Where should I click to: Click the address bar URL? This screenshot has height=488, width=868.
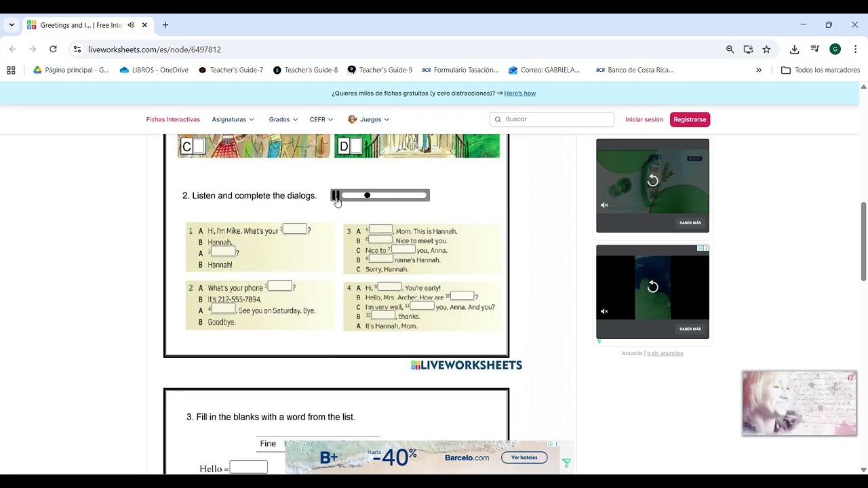[x=155, y=49]
